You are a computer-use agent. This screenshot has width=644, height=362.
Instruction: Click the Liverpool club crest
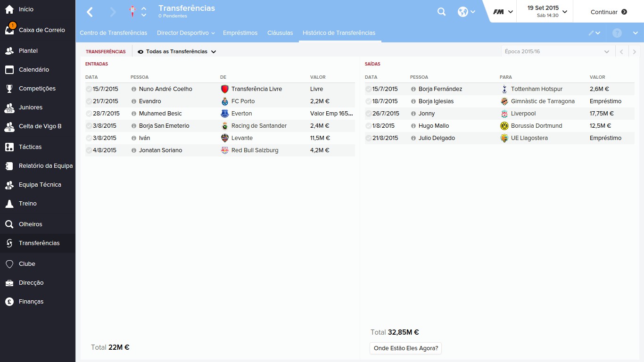pyautogui.click(x=504, y=114)
